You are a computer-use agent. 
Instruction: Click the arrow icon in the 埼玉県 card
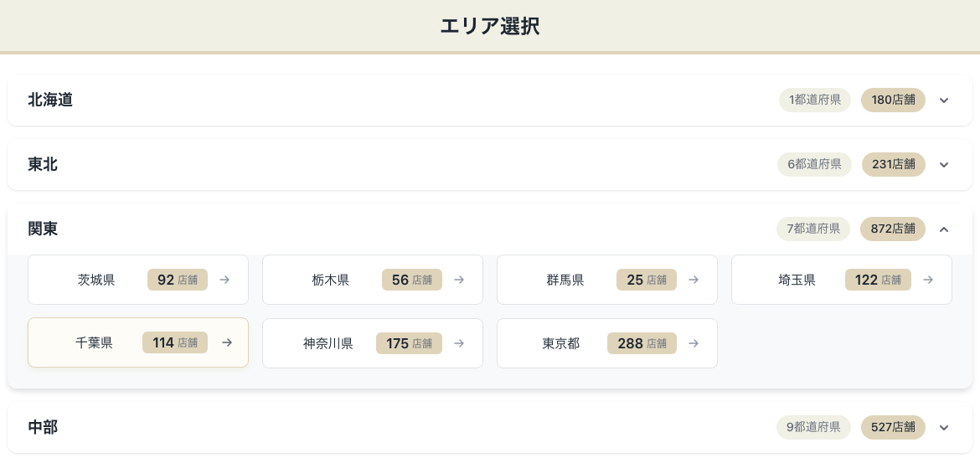tap(928, 280)
